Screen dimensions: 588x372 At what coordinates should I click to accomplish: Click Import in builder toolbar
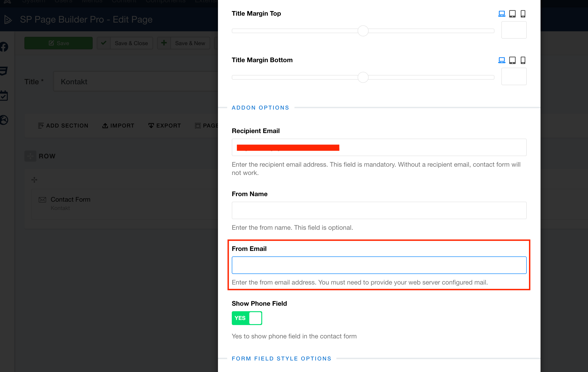coord(118,126)
